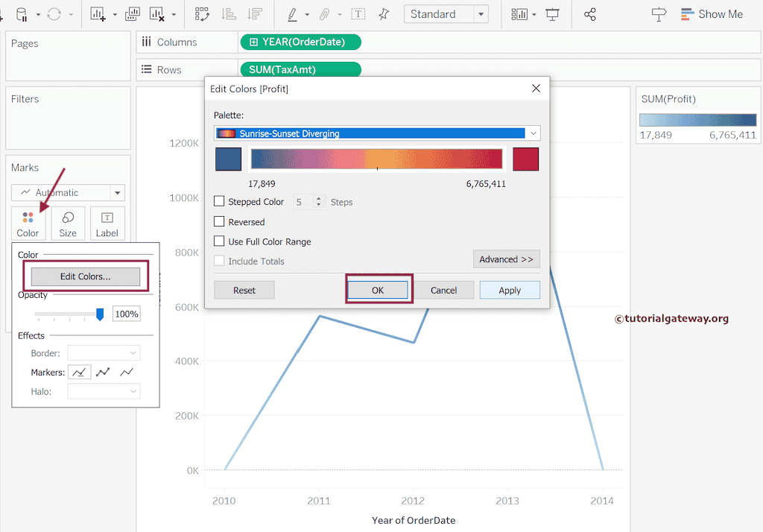
Task: Click the blue start color swatch
Action: pos(228,159)
